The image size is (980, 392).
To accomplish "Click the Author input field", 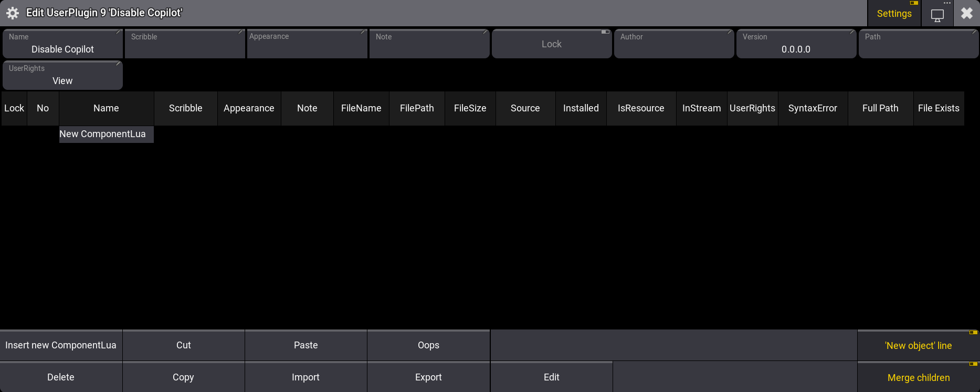I will [673, 44].
